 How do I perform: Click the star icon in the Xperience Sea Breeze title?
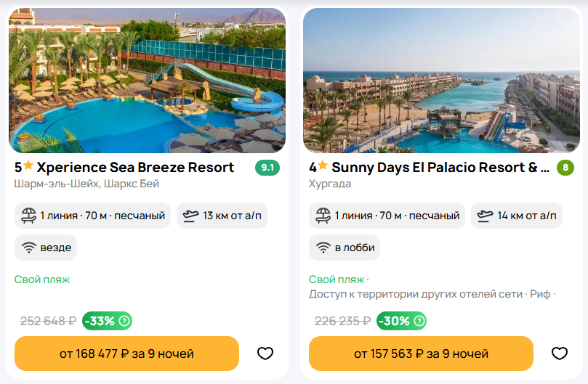tap(28, 167)
